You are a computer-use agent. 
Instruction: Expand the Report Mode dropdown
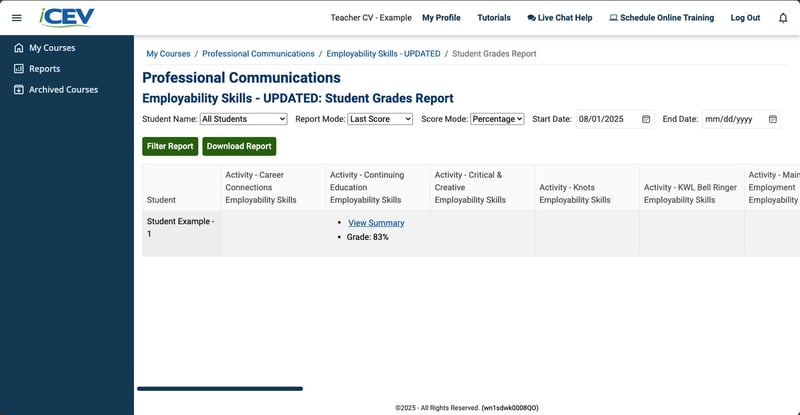coord(380,119)
